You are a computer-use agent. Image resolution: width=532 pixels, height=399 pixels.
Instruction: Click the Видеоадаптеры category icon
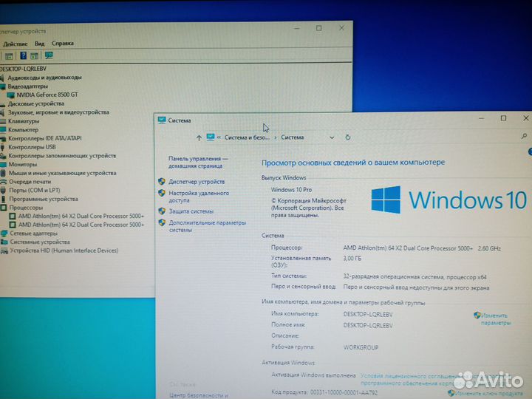point(2,86)
